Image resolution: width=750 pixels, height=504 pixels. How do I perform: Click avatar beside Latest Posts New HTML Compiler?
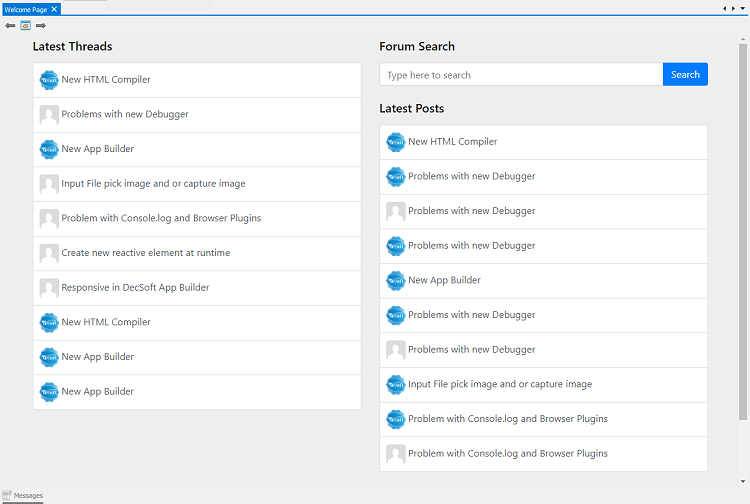(x=396, y=142)
